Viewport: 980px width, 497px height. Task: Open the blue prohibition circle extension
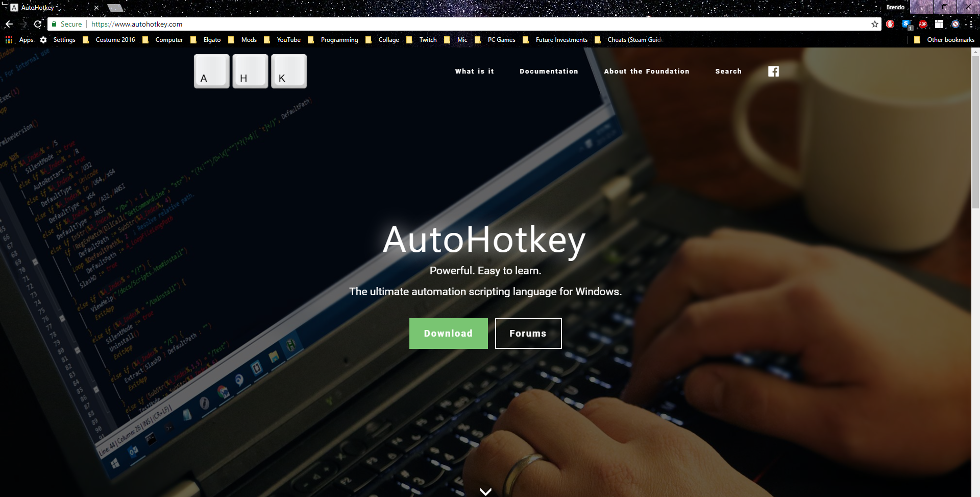955,24
